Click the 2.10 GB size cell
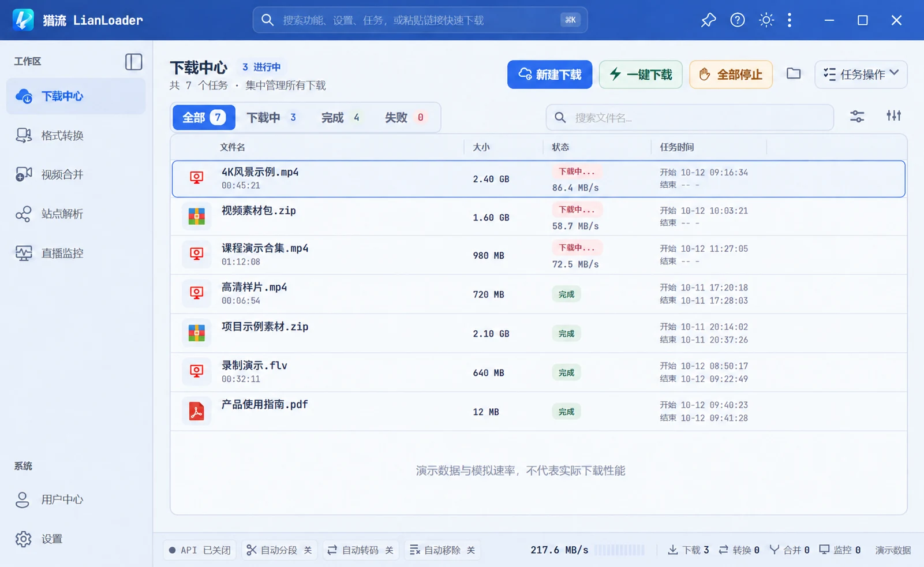 (491, 334)
